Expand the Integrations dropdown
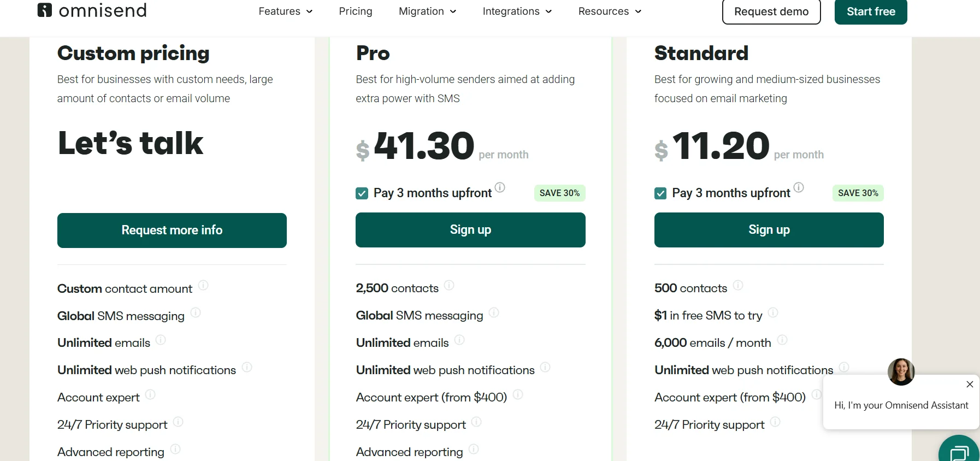The width and height of the screenshot is (980, 461). tap(517, 11)
